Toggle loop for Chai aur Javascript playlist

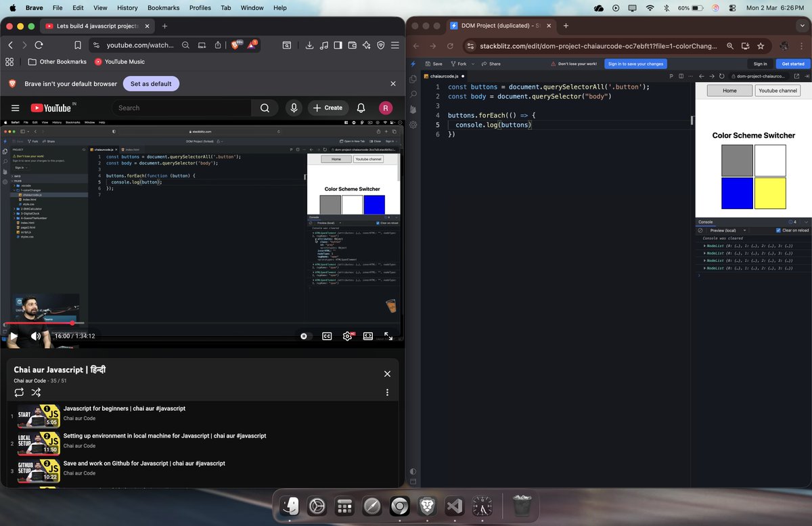point(19,392)
